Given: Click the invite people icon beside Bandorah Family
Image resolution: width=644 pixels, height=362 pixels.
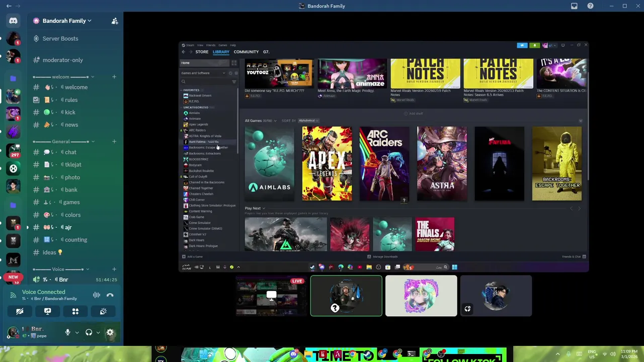Looking at the screenshot, I should [115, 21].
